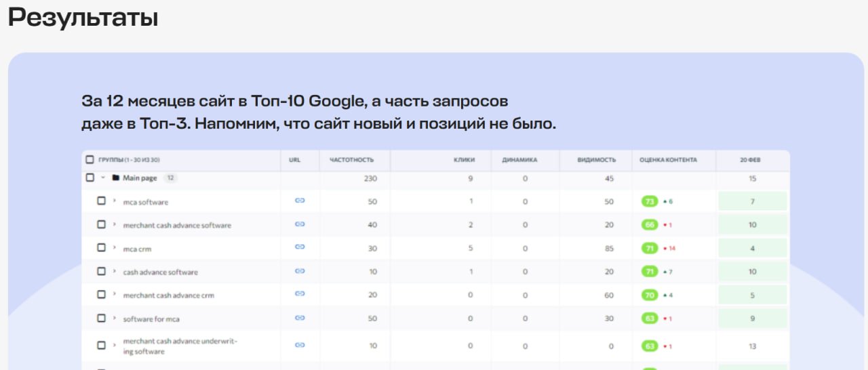Viewport: 868px width, 370px height.
Task: Open URL icon for merchant cash advance underwriting software
Action: (300, 345)
